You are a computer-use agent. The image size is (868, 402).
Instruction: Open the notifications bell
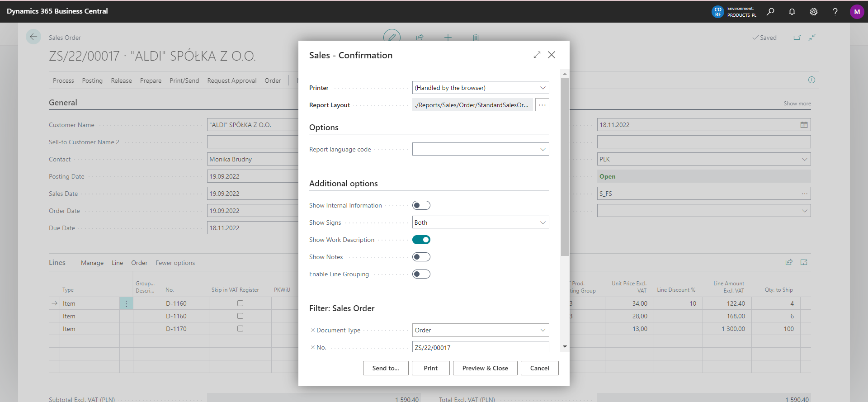[x=792, y=12]
